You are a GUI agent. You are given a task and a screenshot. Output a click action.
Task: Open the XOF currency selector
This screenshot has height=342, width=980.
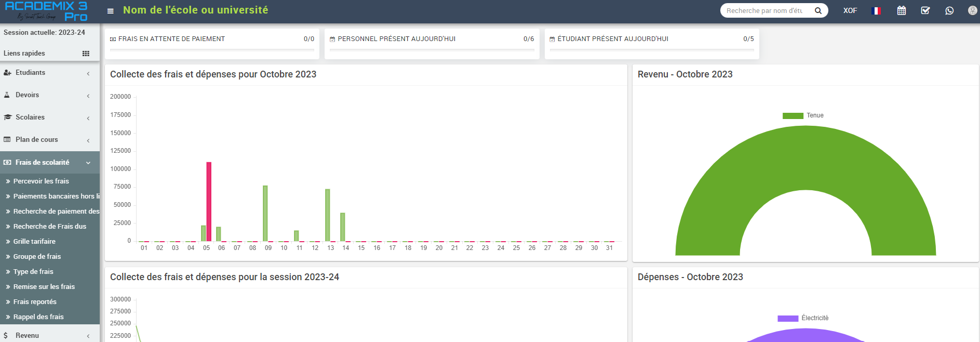click(850, 10)
